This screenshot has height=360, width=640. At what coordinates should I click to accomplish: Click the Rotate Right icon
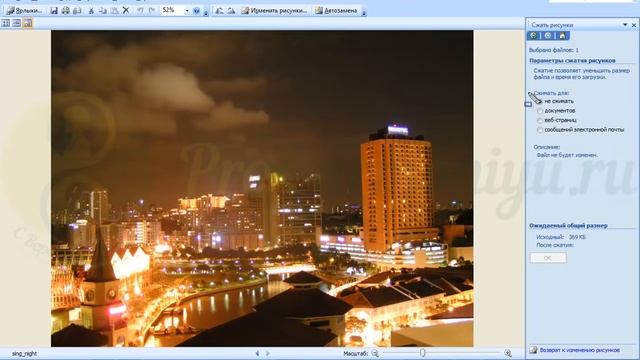coord(231,11)
